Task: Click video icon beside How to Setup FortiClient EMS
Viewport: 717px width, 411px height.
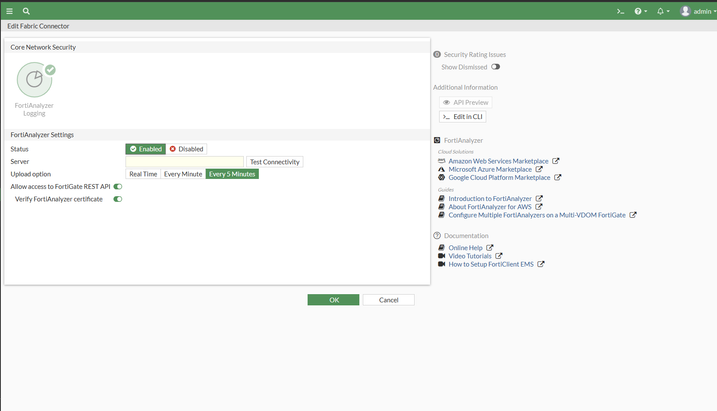Action: coord(441,264)
